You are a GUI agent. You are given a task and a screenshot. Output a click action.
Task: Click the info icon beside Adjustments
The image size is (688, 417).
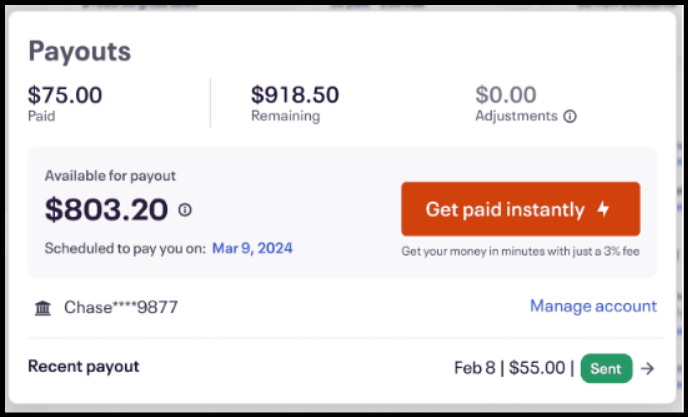(x=570, y=116)
